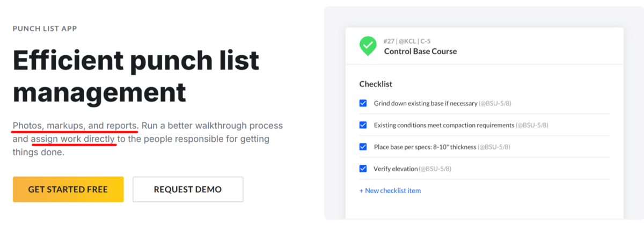Click the green checkmark status icon

point(368,46)
